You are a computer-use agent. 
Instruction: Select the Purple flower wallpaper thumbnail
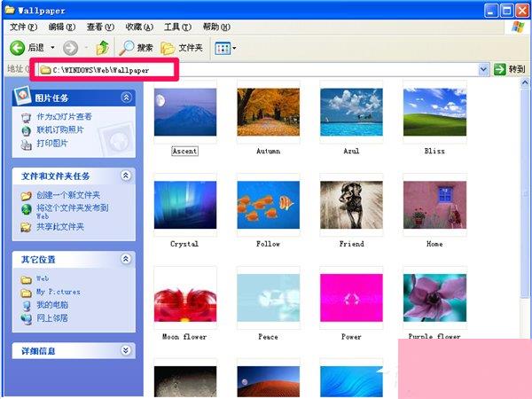coord(434,298)
